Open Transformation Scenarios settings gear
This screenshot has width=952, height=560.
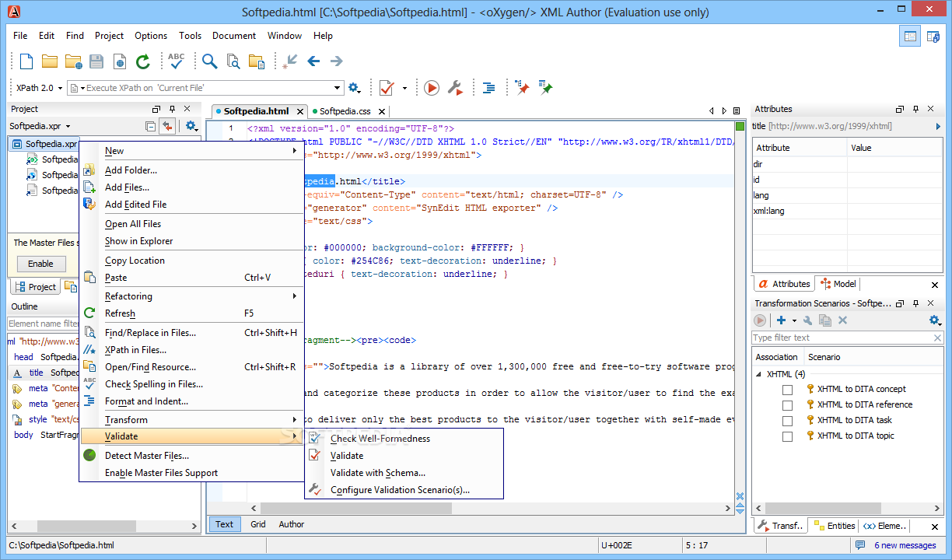point(935,320)
